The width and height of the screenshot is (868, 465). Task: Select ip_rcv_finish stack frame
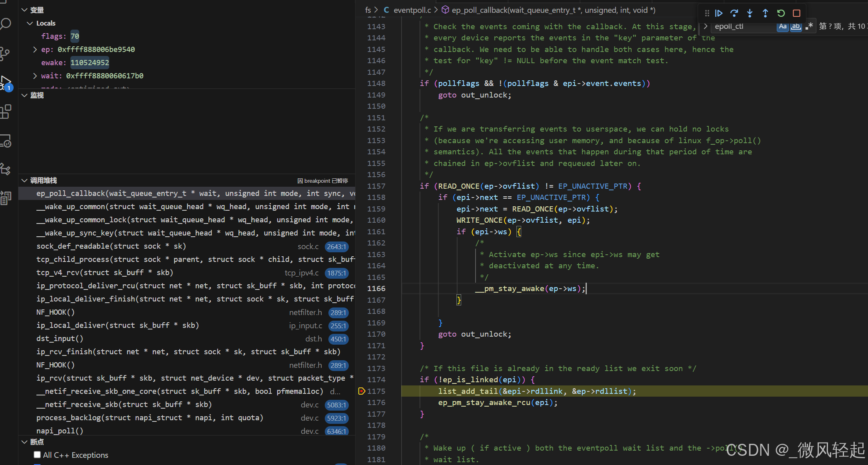tap(187, 352)
